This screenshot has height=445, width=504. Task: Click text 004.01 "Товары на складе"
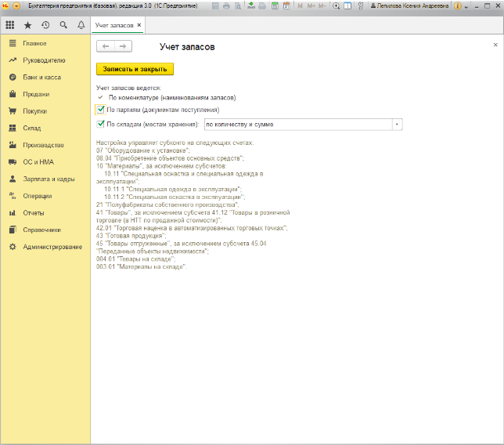pyautogui.click(x=135, y=259)
